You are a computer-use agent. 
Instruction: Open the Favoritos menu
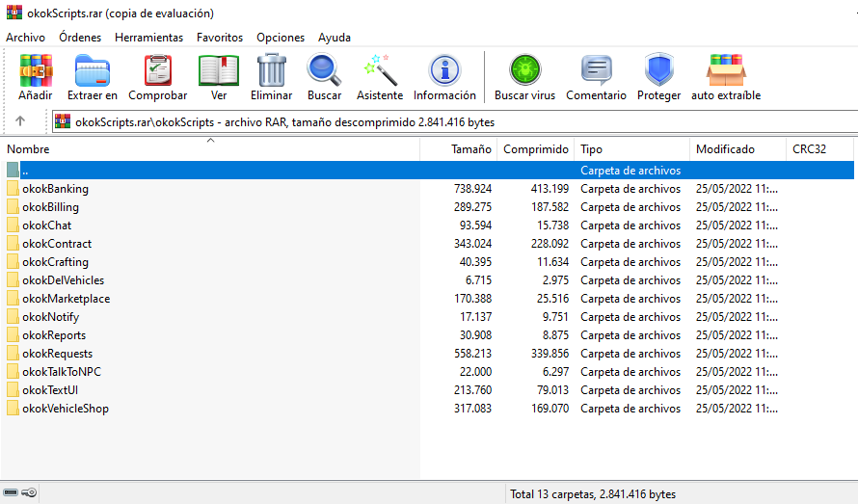pyautogui.click(x=220, y=38)
